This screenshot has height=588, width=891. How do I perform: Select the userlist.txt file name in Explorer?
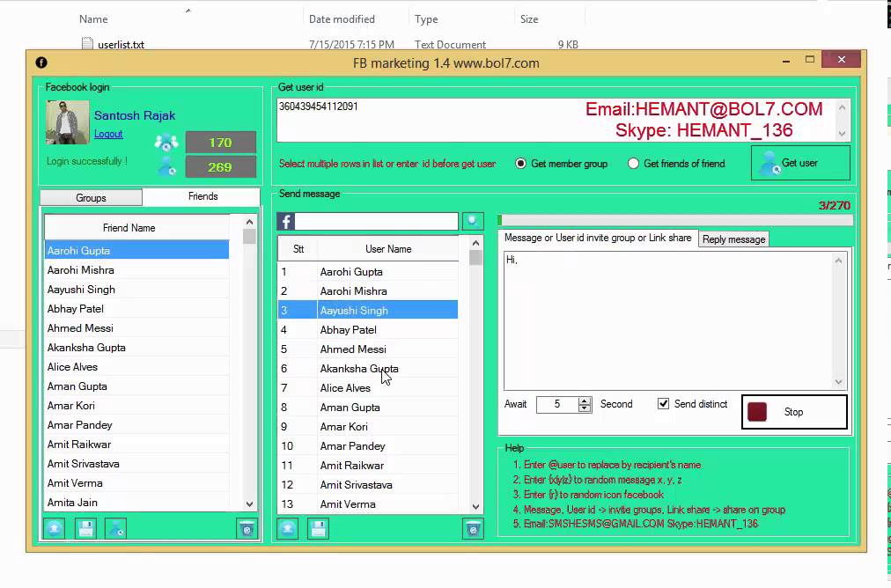(x=121, y=44)
